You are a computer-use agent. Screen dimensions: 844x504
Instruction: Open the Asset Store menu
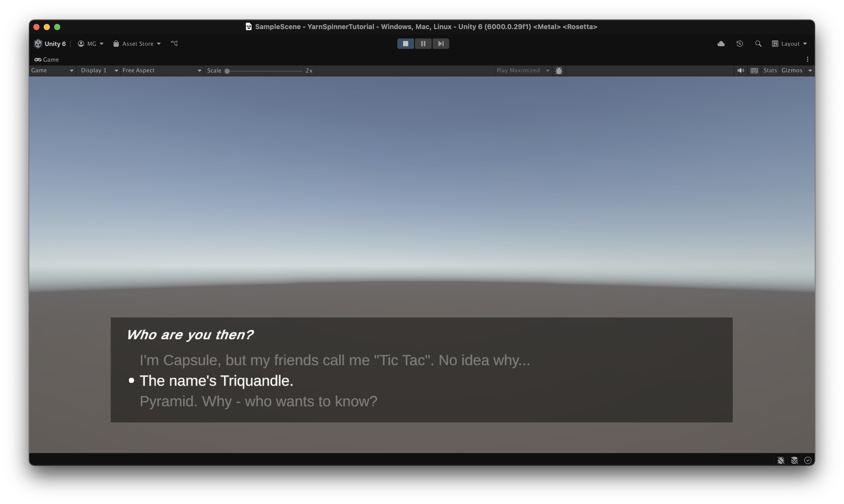(137, 43)
